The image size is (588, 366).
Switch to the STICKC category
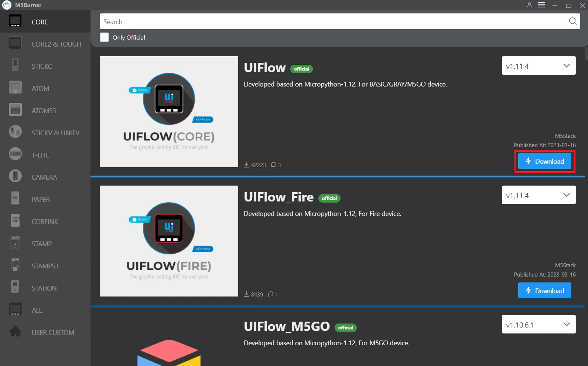pyautogui.click(x=42, y=67)
